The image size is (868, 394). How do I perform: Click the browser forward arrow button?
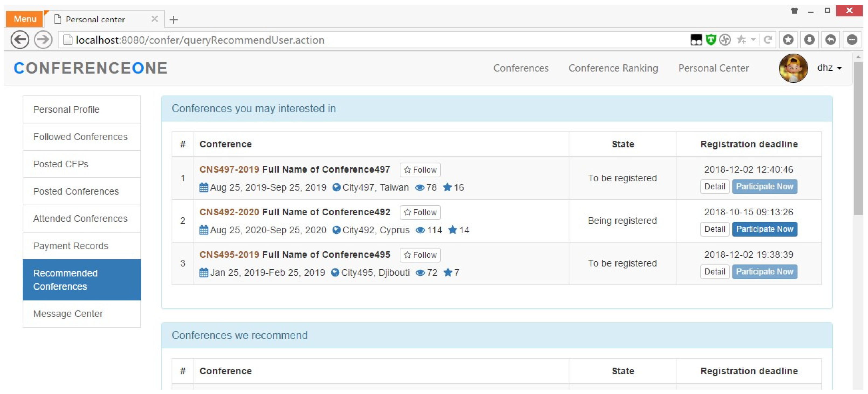(43, 40)
